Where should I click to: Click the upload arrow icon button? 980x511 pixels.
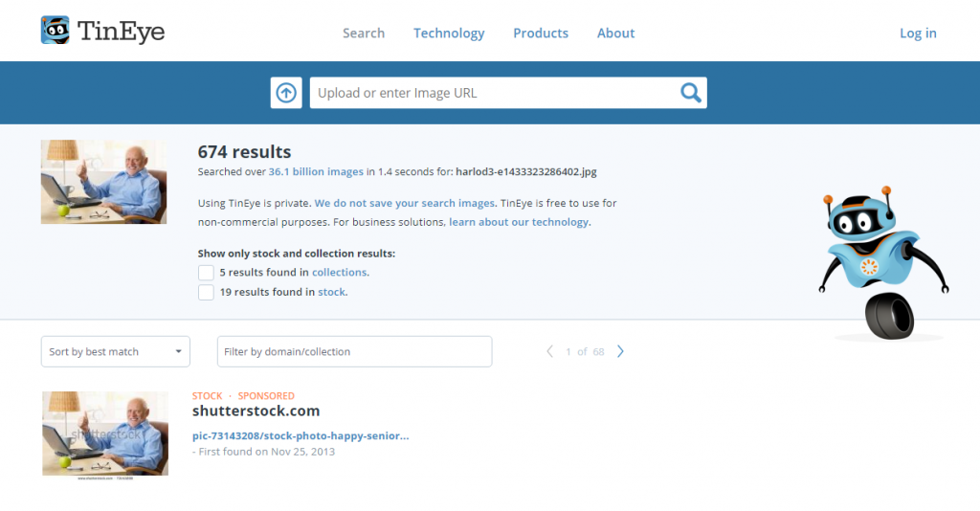pos(286,93)
